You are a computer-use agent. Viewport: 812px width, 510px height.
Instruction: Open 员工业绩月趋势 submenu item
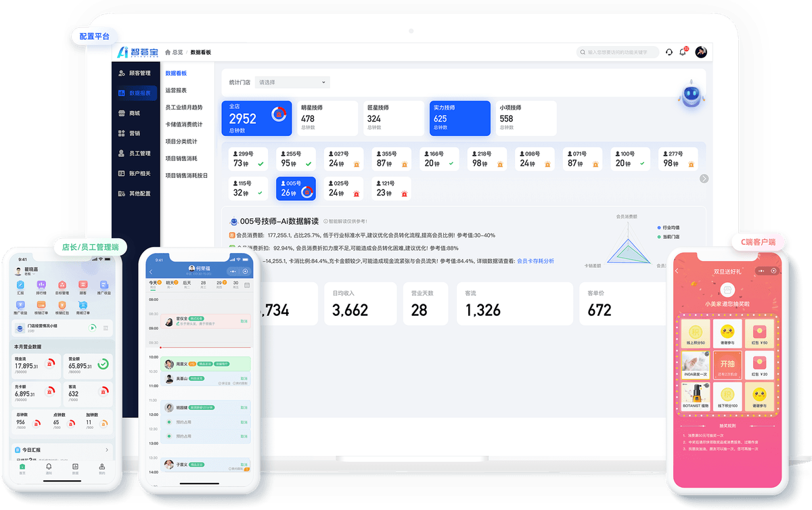(184, 108)
